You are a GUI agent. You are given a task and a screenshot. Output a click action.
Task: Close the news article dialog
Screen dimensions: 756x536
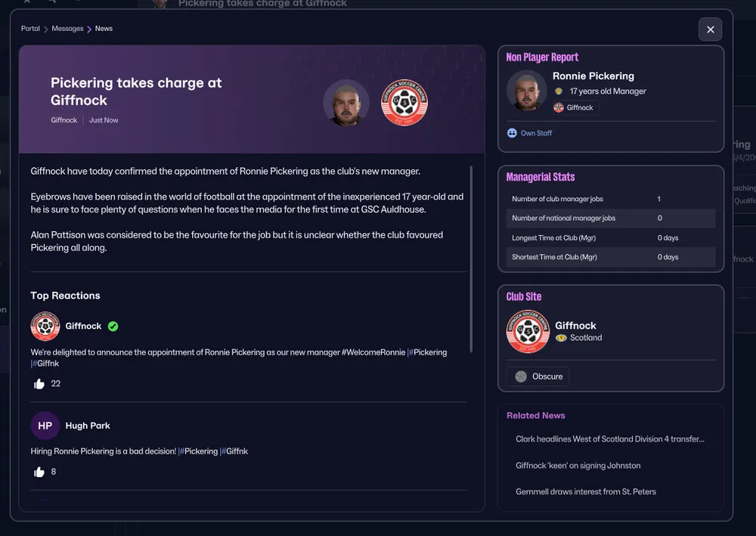[710, 29]
